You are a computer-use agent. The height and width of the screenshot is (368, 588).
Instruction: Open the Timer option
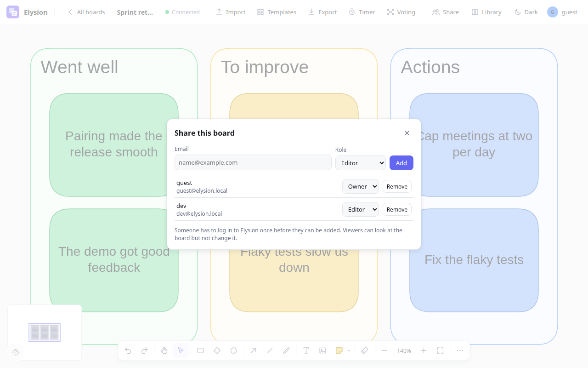click(362, 12)
